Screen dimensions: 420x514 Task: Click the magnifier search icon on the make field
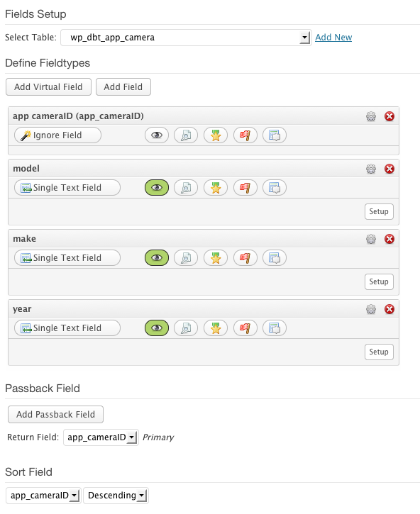tap(186, 257)
